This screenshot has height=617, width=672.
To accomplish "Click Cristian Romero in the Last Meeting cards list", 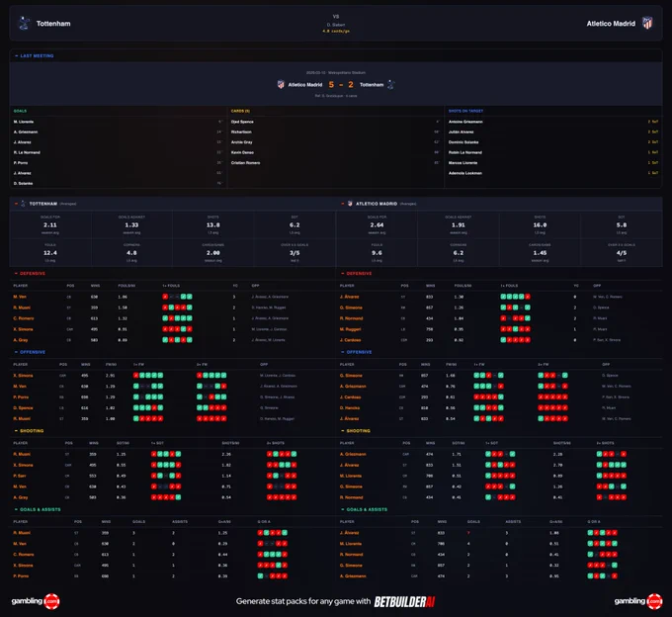I will 245,162.
